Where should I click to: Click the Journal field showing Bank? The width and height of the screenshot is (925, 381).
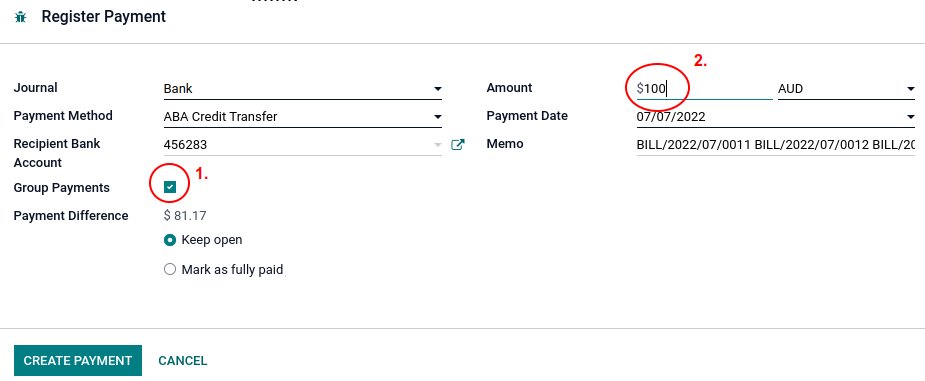[303, 89]
